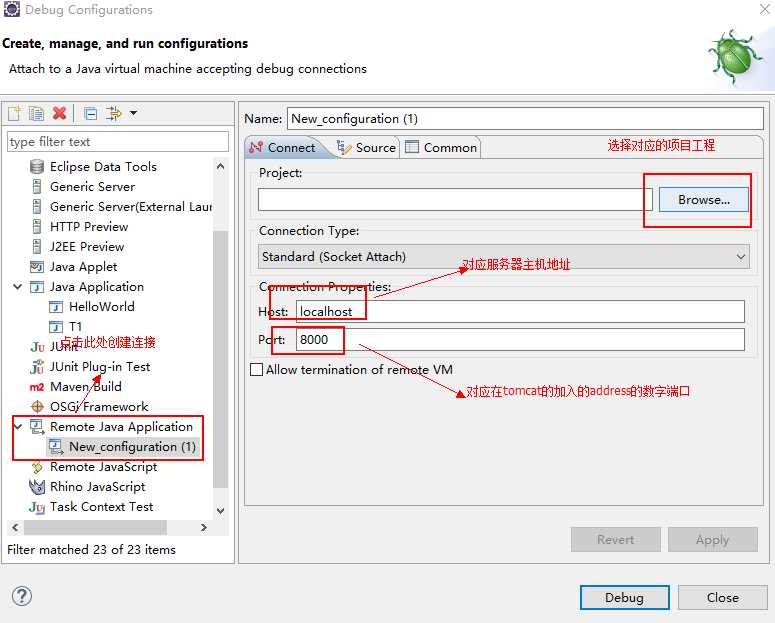The image size is (775, 623).
Task: Select the Java Applet configuration type
Action: pos(83,267)
